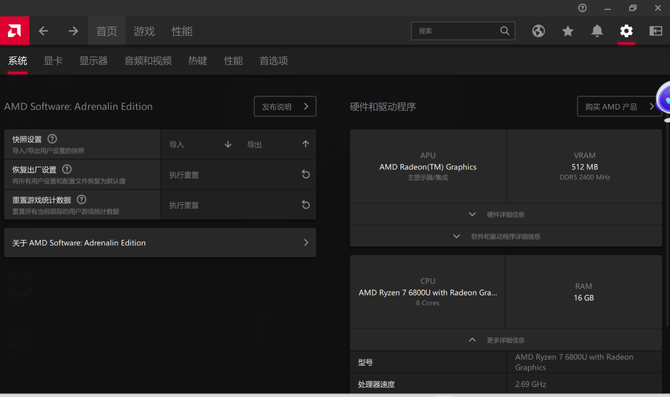The image size is (670, 397).
Task: Collapse 更多详细信息 section
Action: tap(506, 340)
